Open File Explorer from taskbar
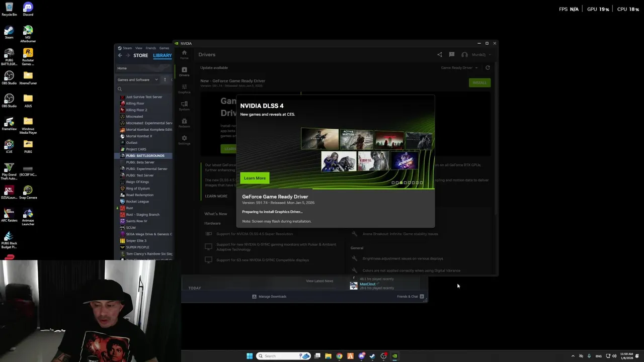644x362 pixels. tap(328, 356)
